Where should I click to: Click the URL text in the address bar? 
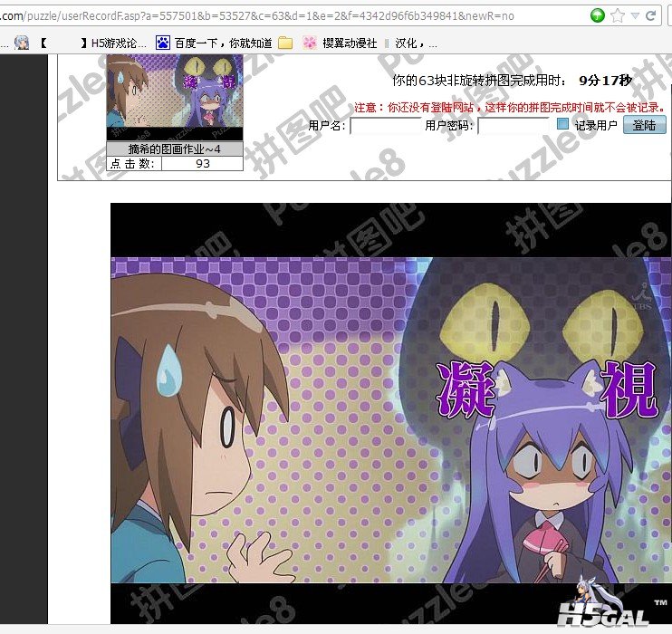pos(257,16)
